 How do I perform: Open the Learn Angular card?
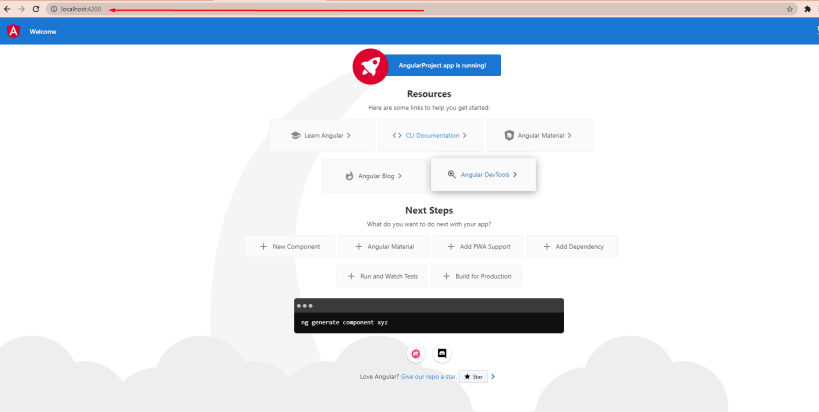(x=322, y=135)
